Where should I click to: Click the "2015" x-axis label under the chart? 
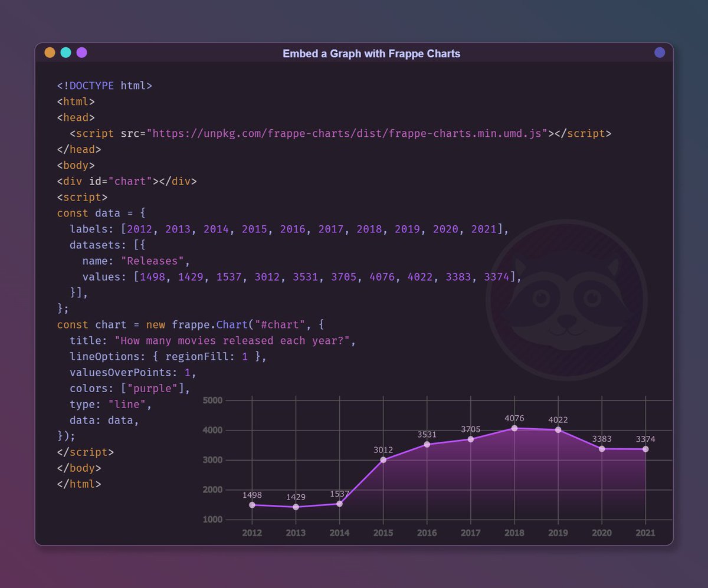coord(383,533)
